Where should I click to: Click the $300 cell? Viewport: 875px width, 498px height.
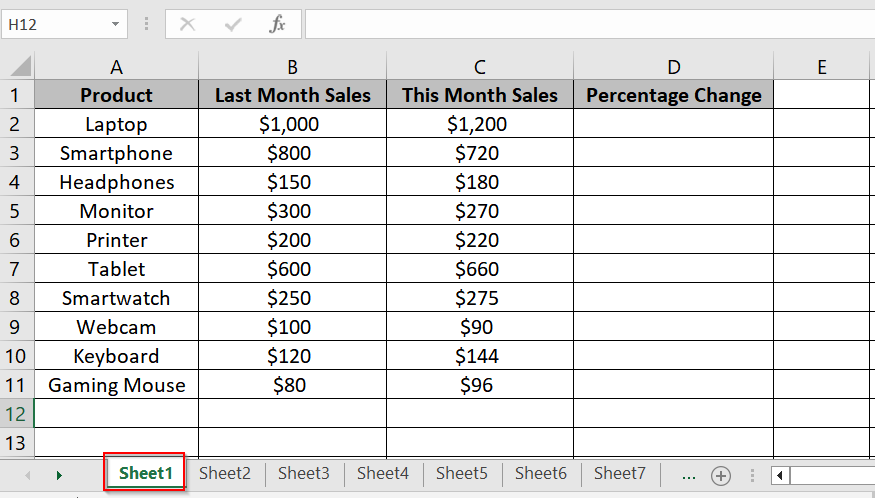click(x=292, y=211)
